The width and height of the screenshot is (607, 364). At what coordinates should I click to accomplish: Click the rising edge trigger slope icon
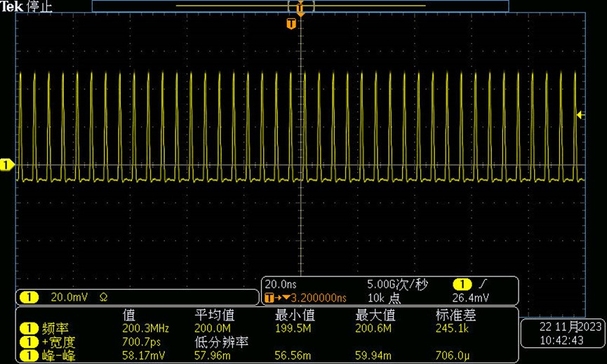coord(482,285)
